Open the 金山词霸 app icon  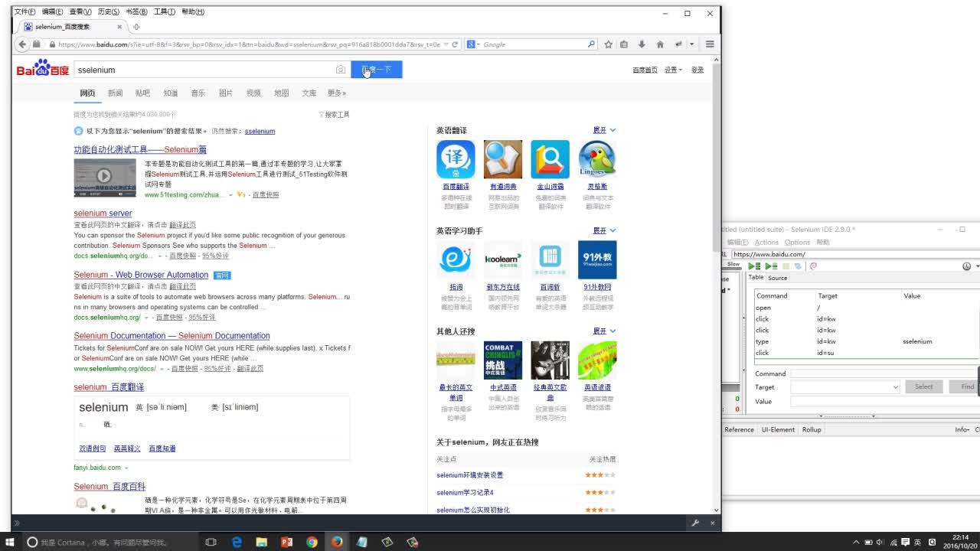point(550,159)
